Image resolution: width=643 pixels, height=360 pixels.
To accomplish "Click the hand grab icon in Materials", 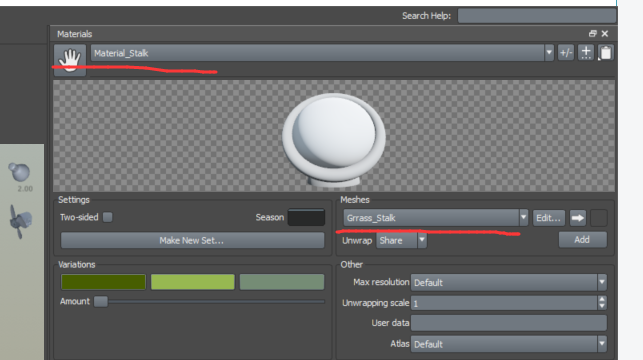I will [70, 60].
